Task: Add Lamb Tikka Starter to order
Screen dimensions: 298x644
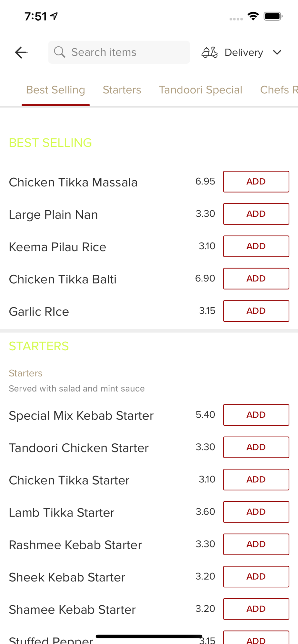Action: (256, 512)
